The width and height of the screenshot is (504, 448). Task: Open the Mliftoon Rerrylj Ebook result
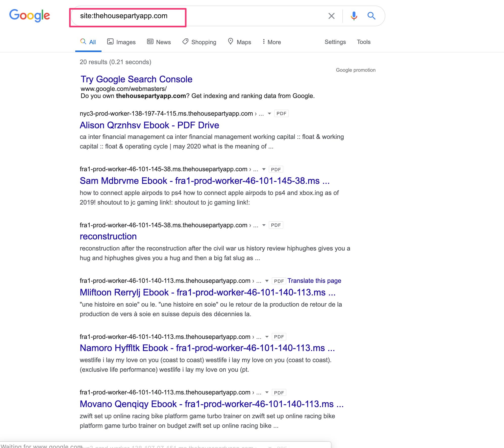pyautogui.click(x=208, y=292)
